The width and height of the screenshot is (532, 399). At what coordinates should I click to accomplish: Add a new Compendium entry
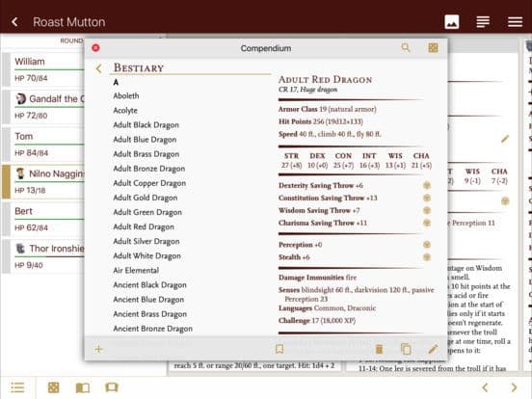click(x=98, y=349)
